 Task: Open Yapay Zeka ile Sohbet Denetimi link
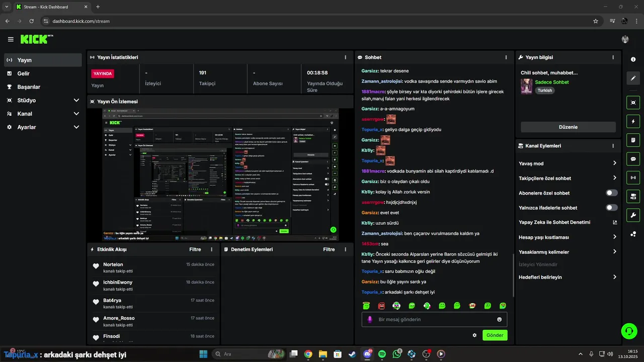[x=568, y=222]
